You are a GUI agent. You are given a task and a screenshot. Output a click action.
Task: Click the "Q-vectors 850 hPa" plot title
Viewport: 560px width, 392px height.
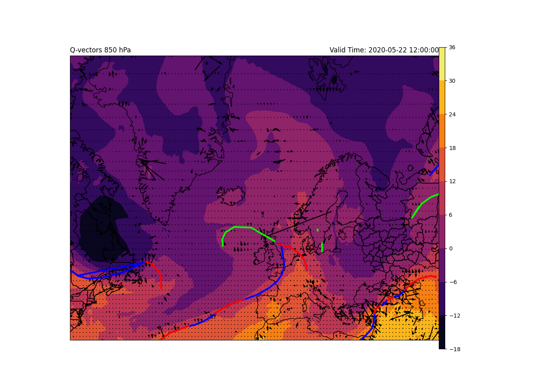(x=100, y=50)
